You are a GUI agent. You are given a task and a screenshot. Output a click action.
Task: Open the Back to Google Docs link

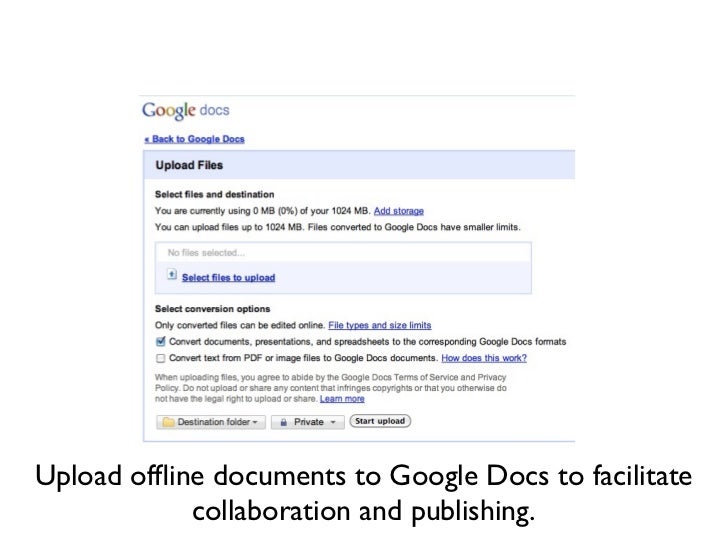(195, 139)
